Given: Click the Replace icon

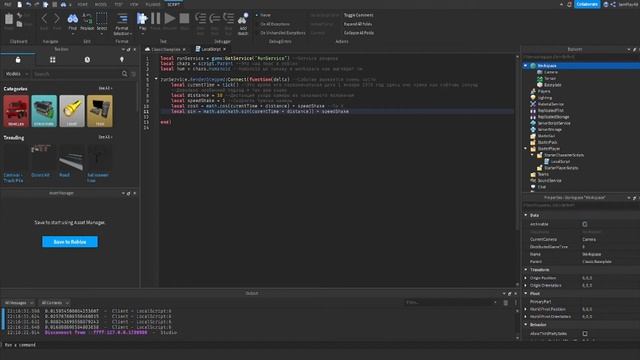Looking at the screenshot, I should [87, 18].
